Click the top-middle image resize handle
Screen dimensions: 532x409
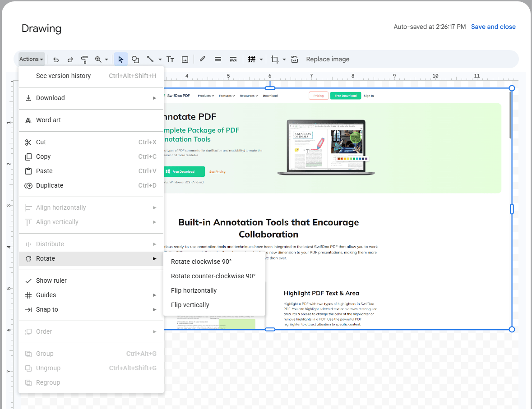click(270, 88)
